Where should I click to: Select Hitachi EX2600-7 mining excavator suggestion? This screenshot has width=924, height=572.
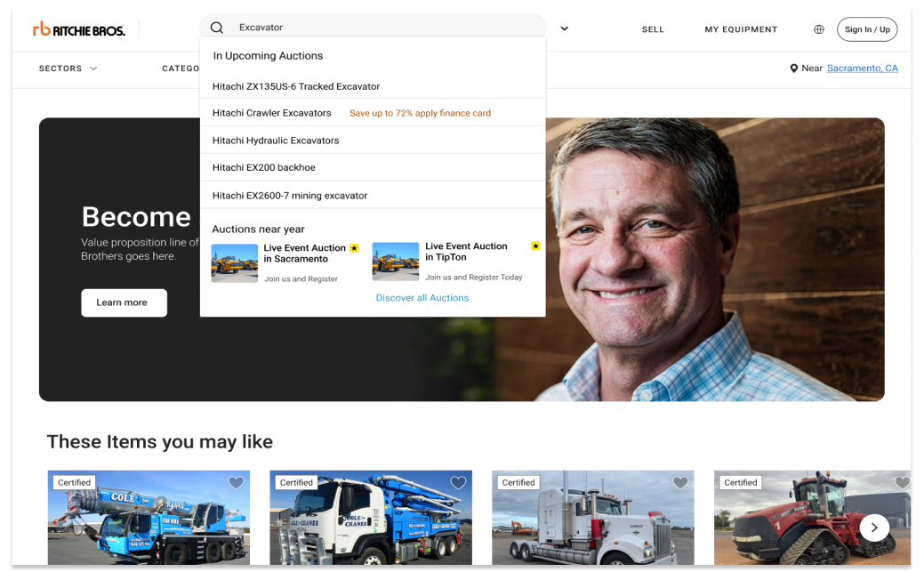pyautogui.click(x=373, y=195)
